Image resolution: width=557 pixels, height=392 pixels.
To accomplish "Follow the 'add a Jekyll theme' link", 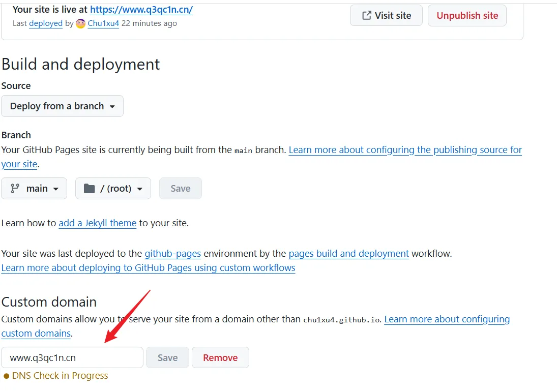I will (97, 223).
